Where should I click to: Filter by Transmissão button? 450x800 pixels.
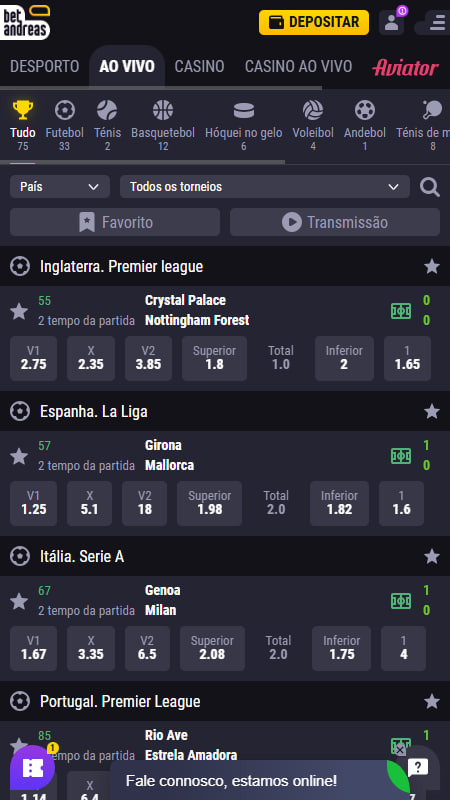[x=335, y=222]
